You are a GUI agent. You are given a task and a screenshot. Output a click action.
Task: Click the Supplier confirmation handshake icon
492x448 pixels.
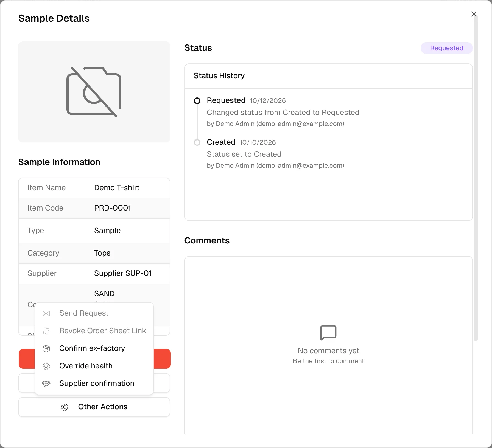click(x=46, y=384)
